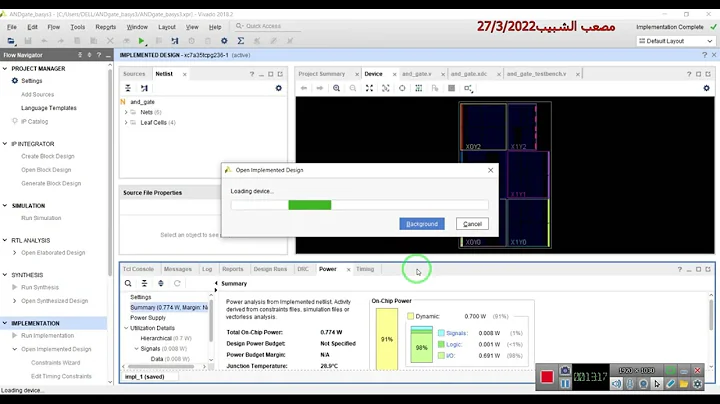720x404 pixels.
Task: Click the Zoom In icon in Device view
Action: coord(337,88)
